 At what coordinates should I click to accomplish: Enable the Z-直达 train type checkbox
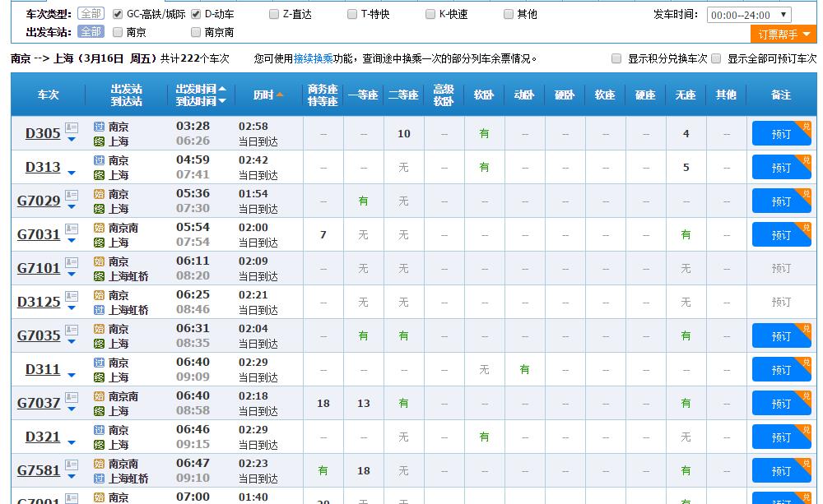(273, 12)
